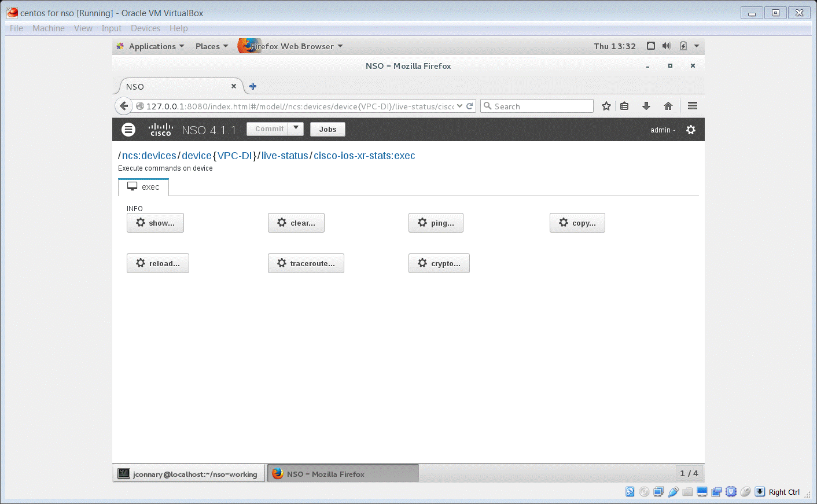The image size is (817, 504).
Task: Close the NSO browser tab
Action: pos(234,86)
